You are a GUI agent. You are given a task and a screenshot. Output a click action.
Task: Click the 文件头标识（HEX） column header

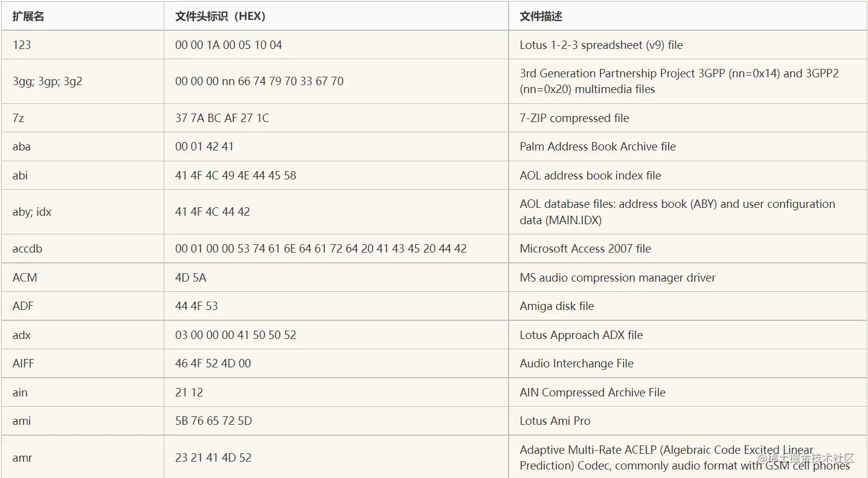[x=220, y=16]
